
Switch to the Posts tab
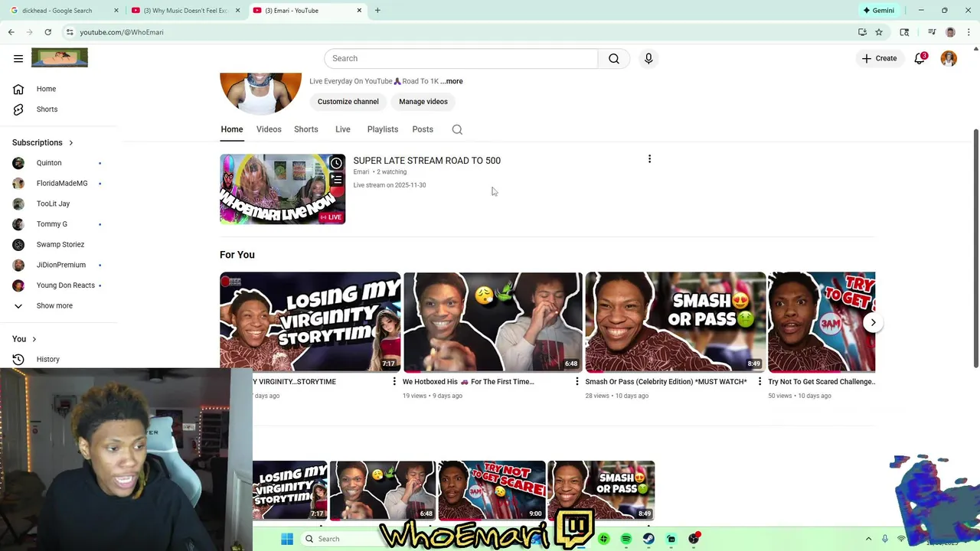(x=423, y=129)
